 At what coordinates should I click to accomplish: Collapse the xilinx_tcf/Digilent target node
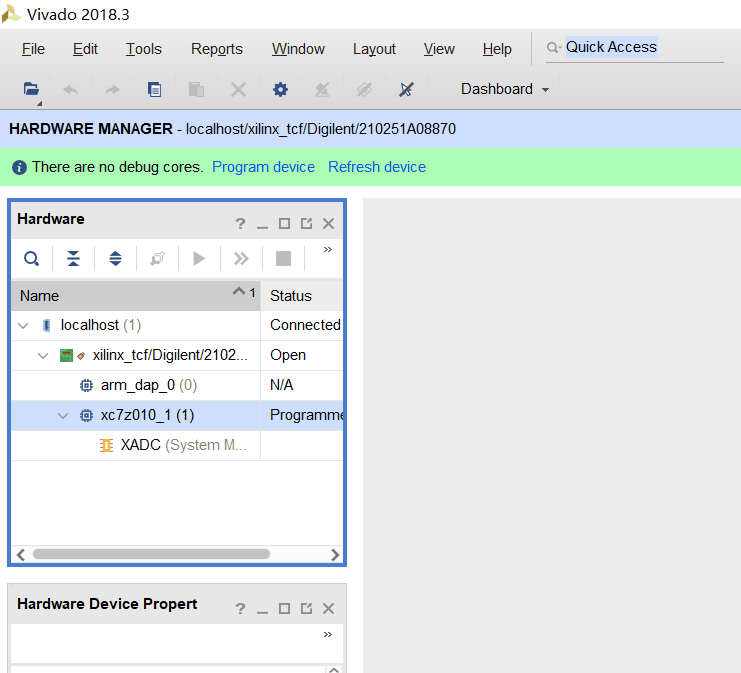[x=43, y=355]
